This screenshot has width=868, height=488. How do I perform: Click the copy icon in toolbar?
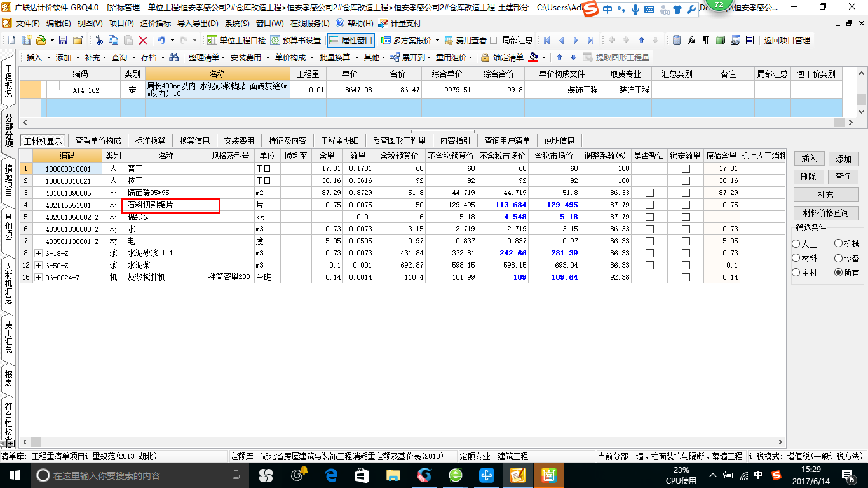click(114, 40)
